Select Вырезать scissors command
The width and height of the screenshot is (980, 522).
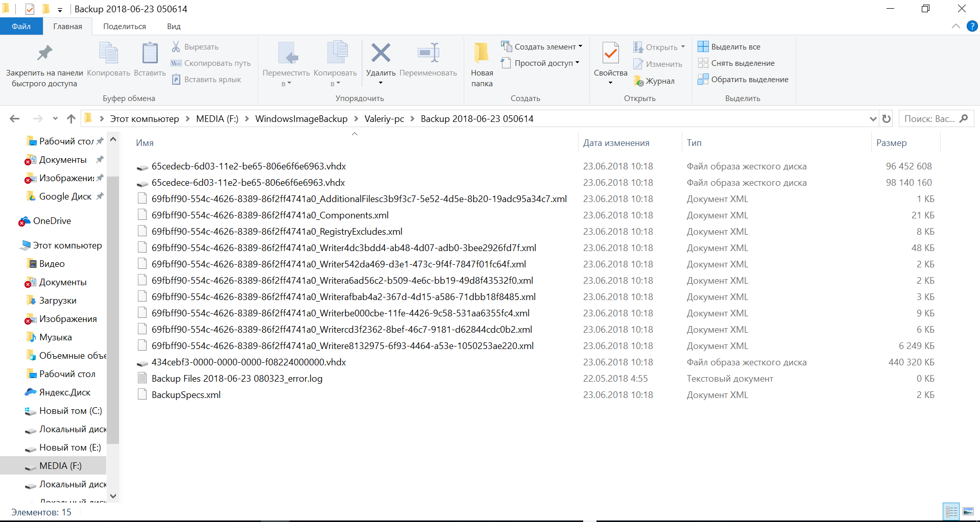coord(195,47)
